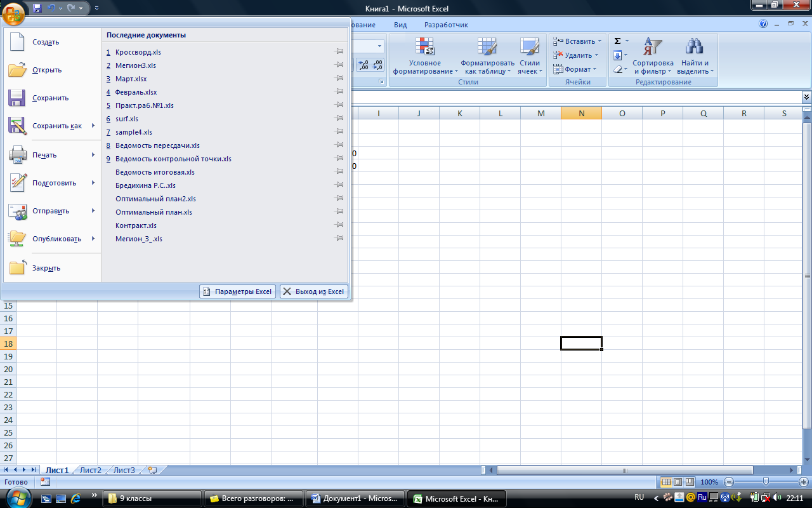The image size is (812, 508).
Task: Click the zoom slider handle
Action: point(766,482)
